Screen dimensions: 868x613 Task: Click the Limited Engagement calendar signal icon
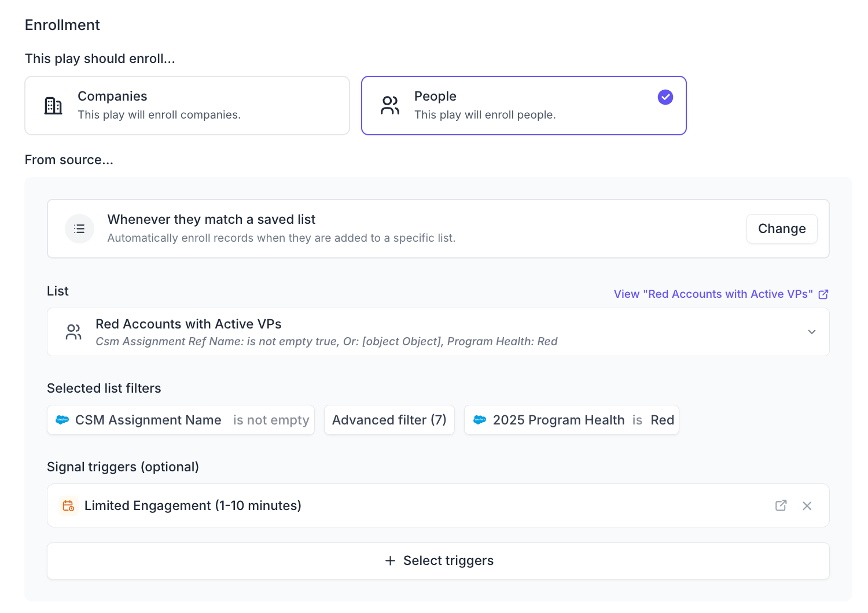[68, 505]
